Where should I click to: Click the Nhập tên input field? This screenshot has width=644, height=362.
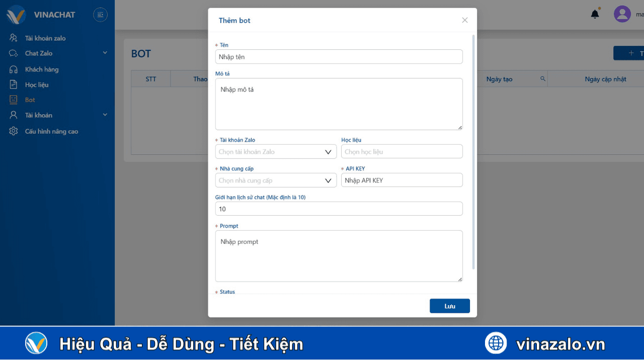[x=339, y=56]
